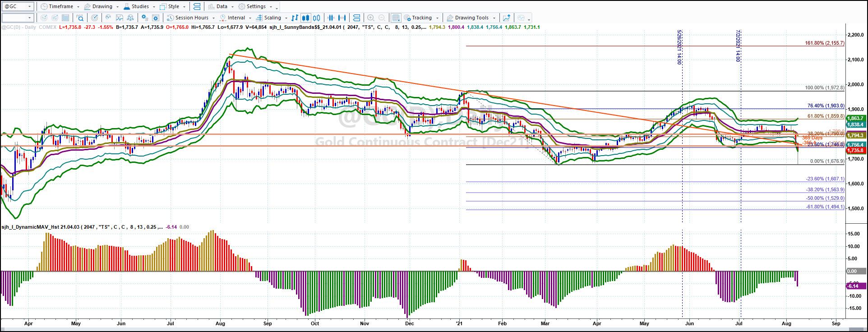The image size is (868, 332).
Task: Open the empty combo box below @GC
Action: point(18,18)
